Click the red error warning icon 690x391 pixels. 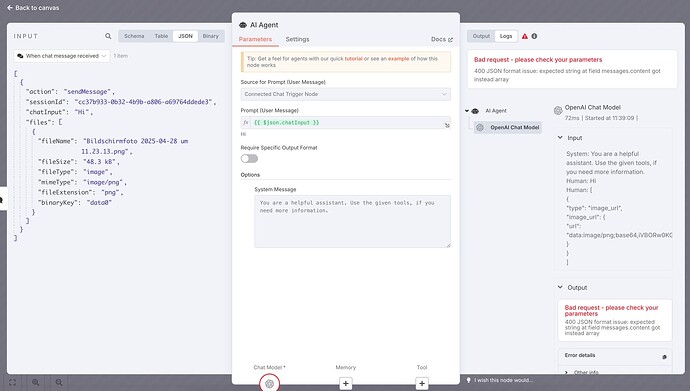click(525, 36)
